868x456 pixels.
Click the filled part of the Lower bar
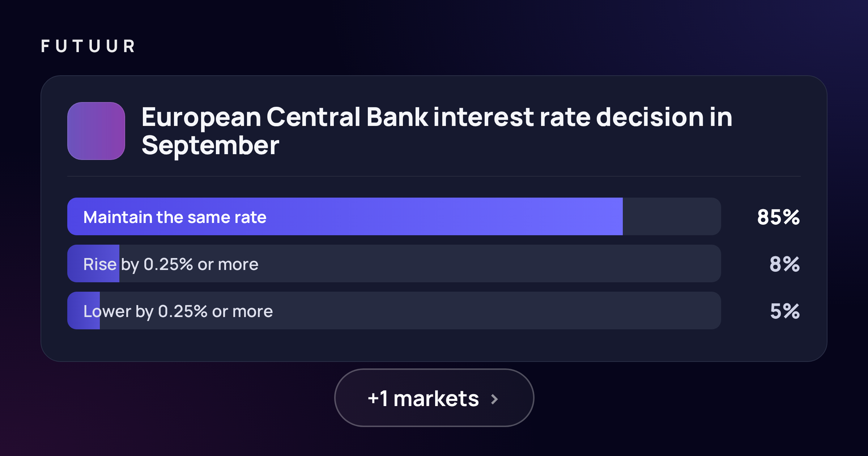point(84,311)
